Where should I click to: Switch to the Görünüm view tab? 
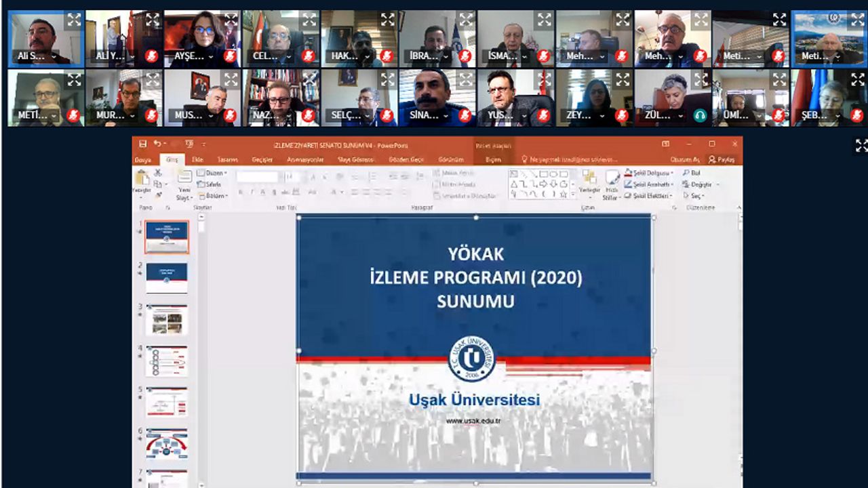(x=451, y=160)
